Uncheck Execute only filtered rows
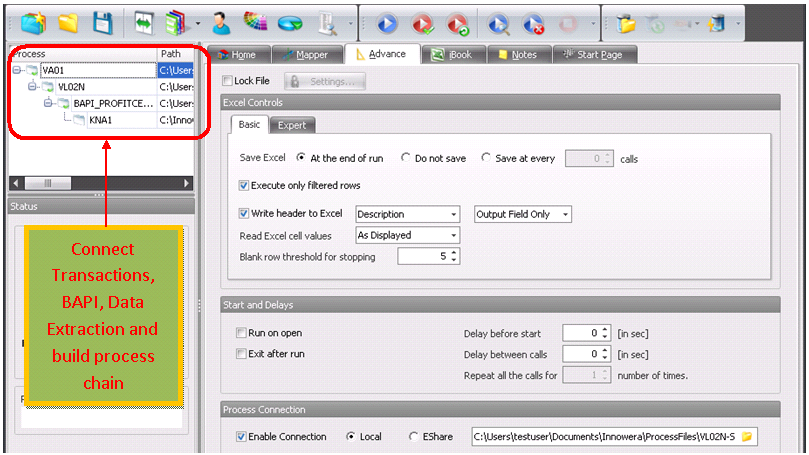The height and width of the screenshot is (455, 809). 245,185
